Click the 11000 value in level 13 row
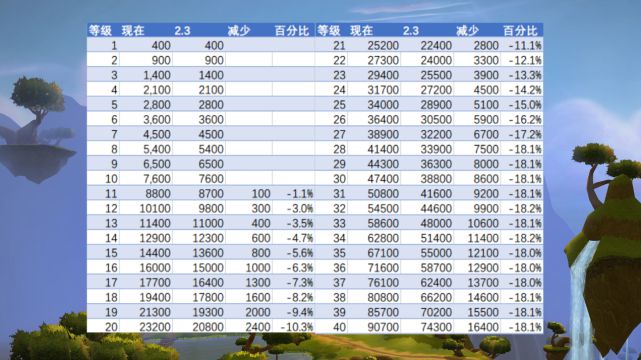 click(x=208, y=223)
